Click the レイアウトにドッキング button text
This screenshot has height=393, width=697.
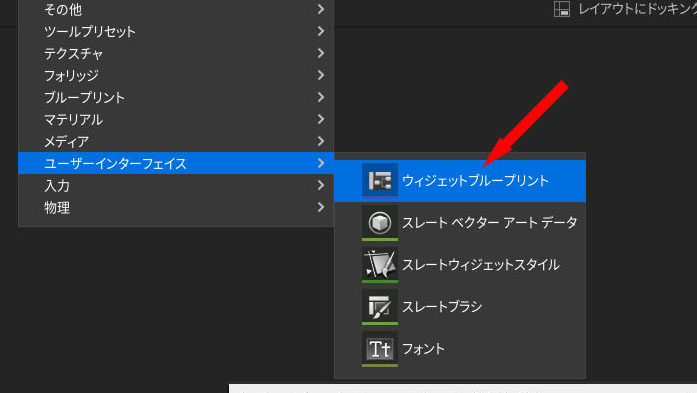[x=637, y=9]
